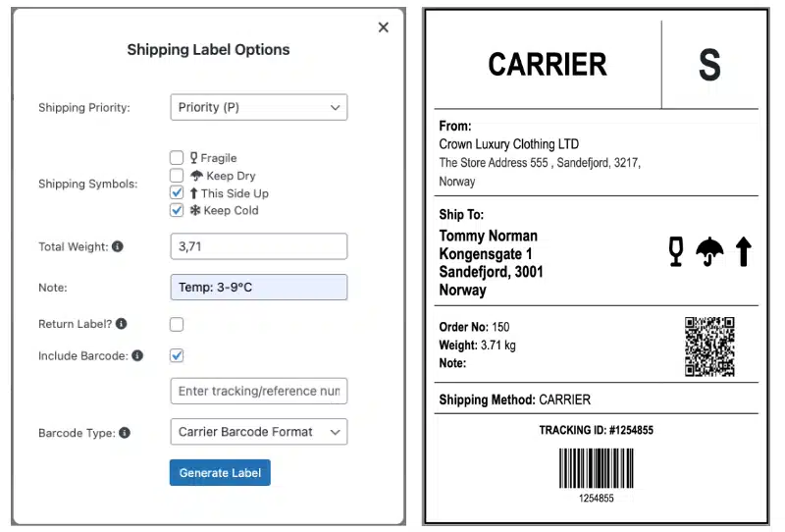
Task: Click the upward arrow symbol on label
Action: point(744,251)
